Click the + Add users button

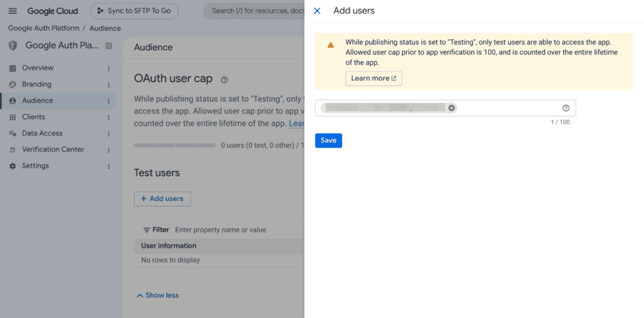(x=162, y=199)
